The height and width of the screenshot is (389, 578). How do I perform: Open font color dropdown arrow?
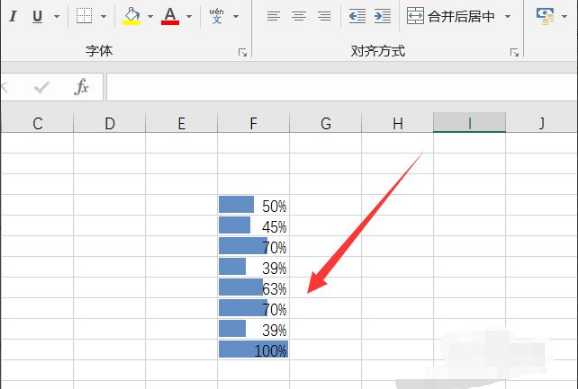189,16
